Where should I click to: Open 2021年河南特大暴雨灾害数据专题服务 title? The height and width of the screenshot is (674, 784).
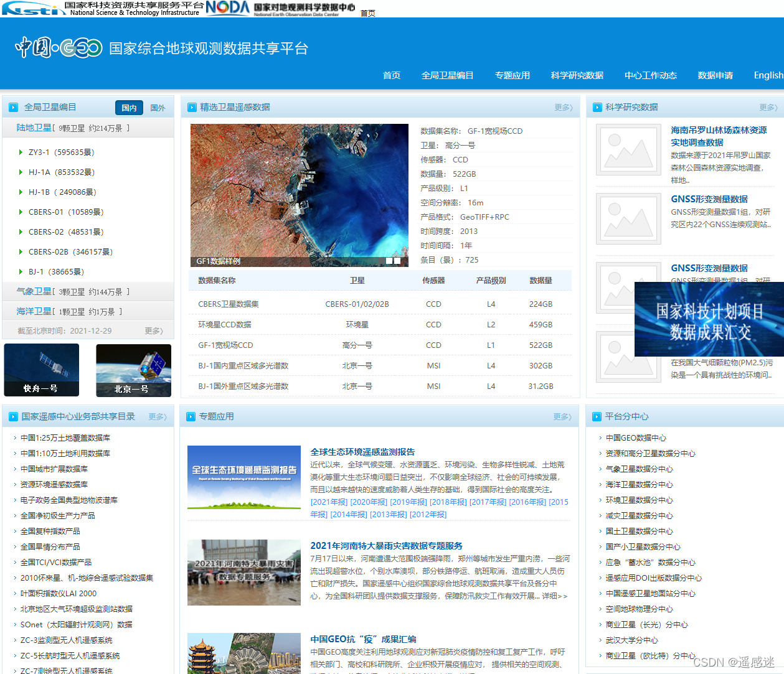[386, 546]
